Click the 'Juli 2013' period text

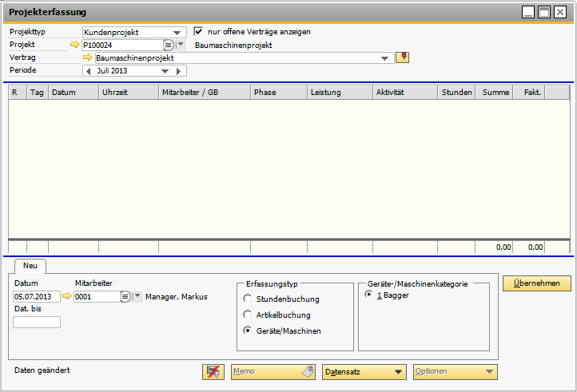tap(112, 70)
